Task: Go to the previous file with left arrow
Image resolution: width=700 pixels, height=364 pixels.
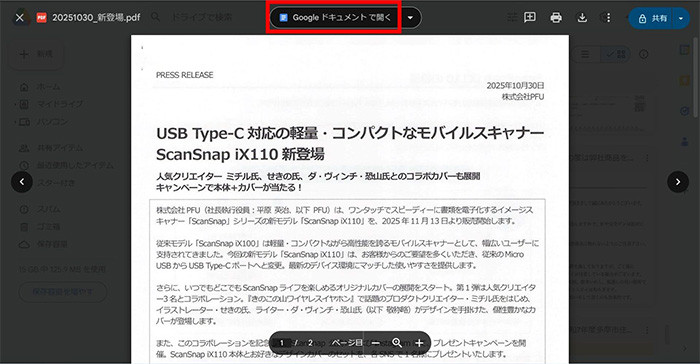Action: click(x=22, y=182)
